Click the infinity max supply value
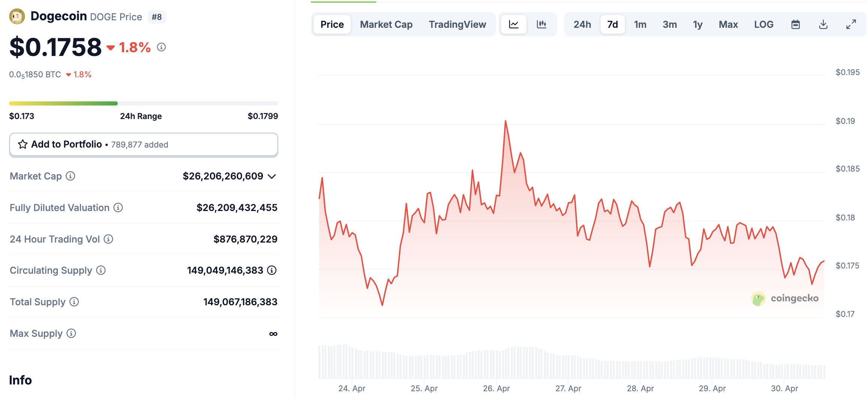Image resolution: width=868 pixels, height=398 pixels. pos(273,334)
